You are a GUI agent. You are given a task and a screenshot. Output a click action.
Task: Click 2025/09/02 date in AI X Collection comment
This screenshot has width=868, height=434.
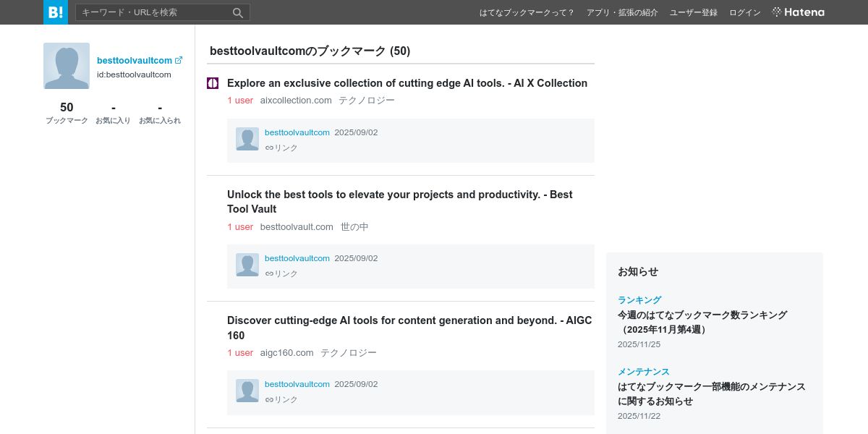(x=356, y=132)
